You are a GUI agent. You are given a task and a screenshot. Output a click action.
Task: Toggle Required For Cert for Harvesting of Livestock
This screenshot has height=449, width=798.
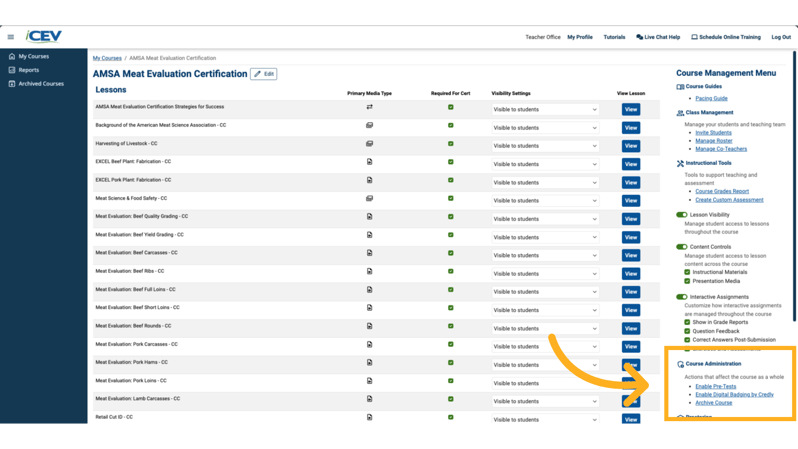[450, 144]
